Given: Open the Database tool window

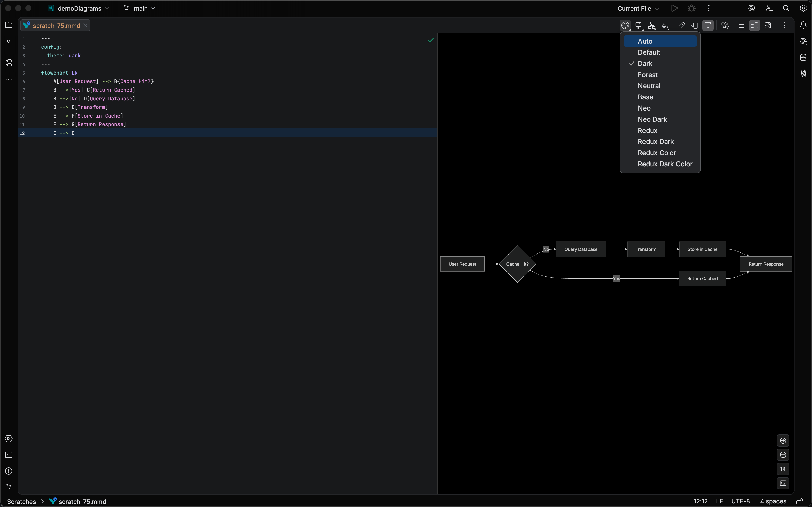Looking at the screenshot, I should click(803, 57).
